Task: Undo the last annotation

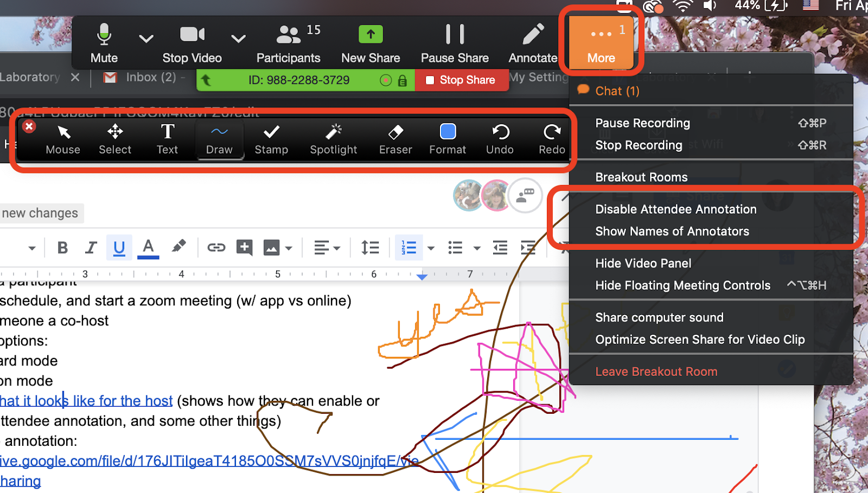Action: pyautogui.click(x=500, y=139)
